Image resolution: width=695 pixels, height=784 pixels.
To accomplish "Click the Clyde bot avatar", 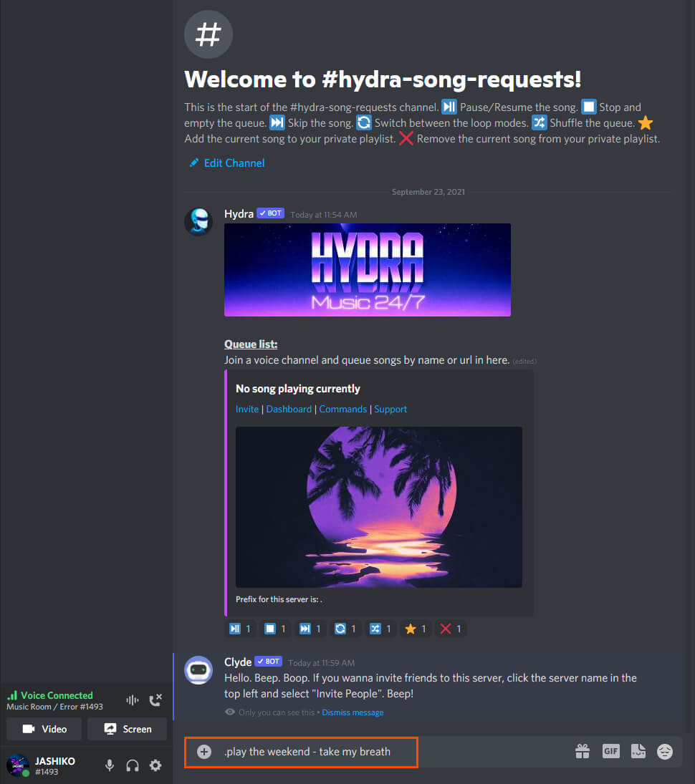I will [x=198, y=670].
